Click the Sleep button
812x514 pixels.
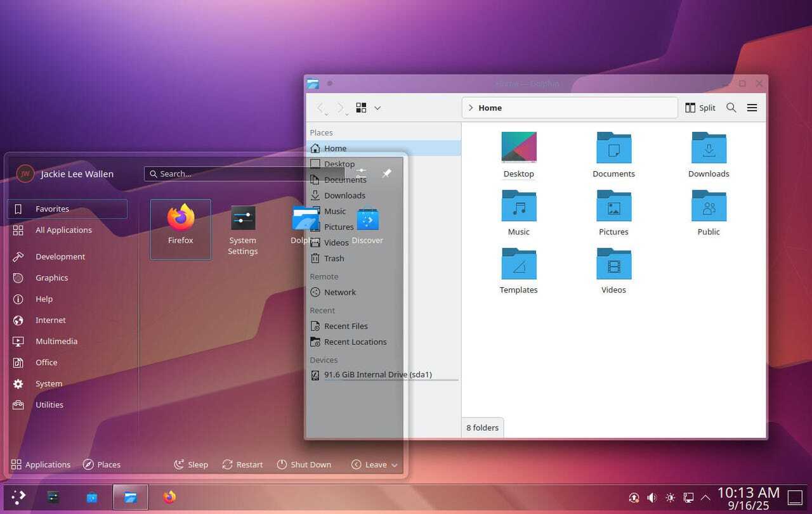click(x=191, y=464)
